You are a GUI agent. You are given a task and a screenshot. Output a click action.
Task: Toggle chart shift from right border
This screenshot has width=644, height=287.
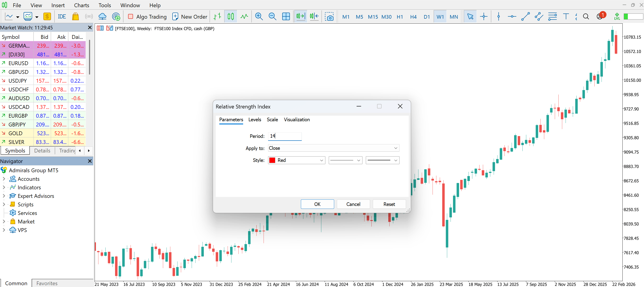pos(314,17)
